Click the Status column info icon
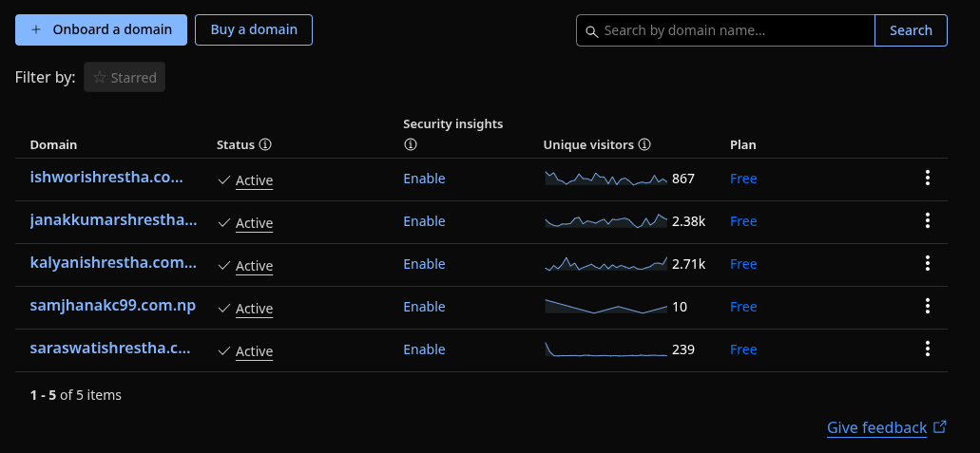Screen dimensions: 980x453 (265, 145)
